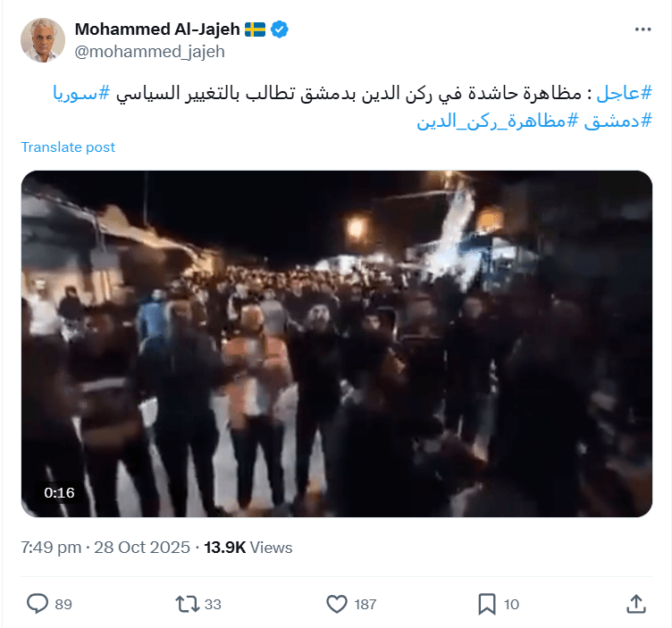
Task: Open the reply comment icon
Action: [38, 604]
